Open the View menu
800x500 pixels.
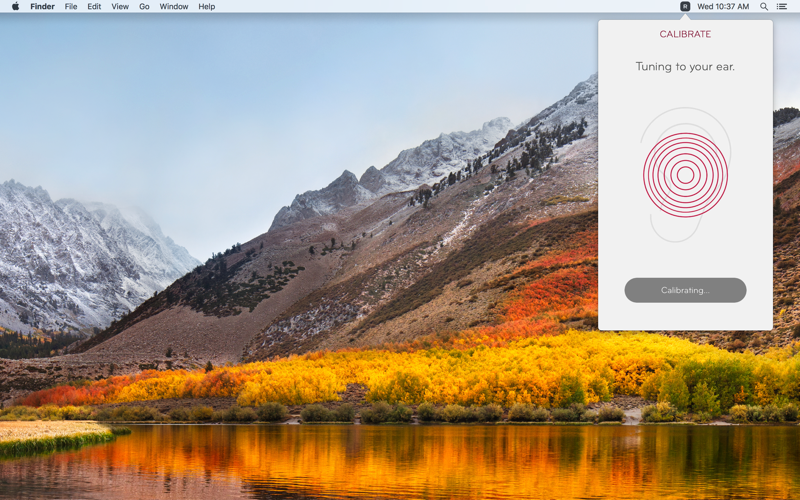coord(120,7)
